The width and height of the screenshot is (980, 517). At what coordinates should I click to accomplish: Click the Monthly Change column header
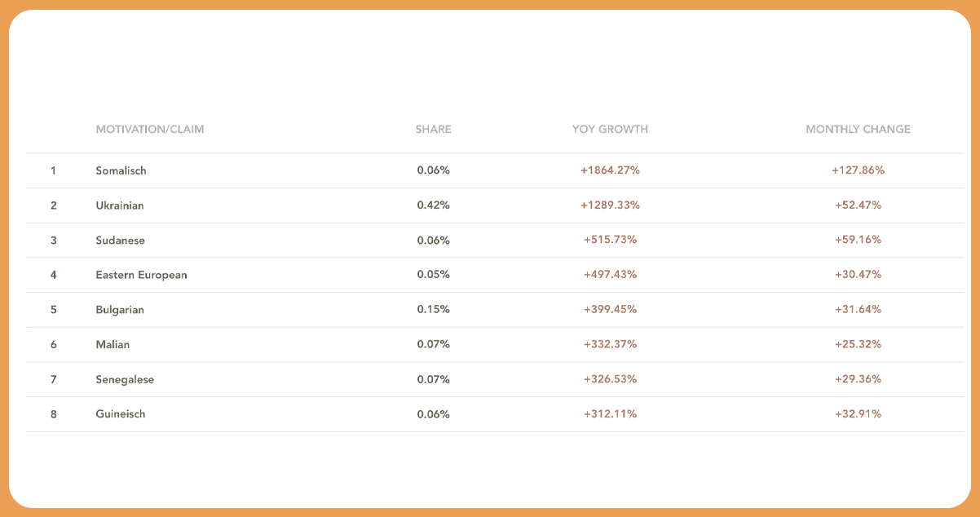coord(858,130)
